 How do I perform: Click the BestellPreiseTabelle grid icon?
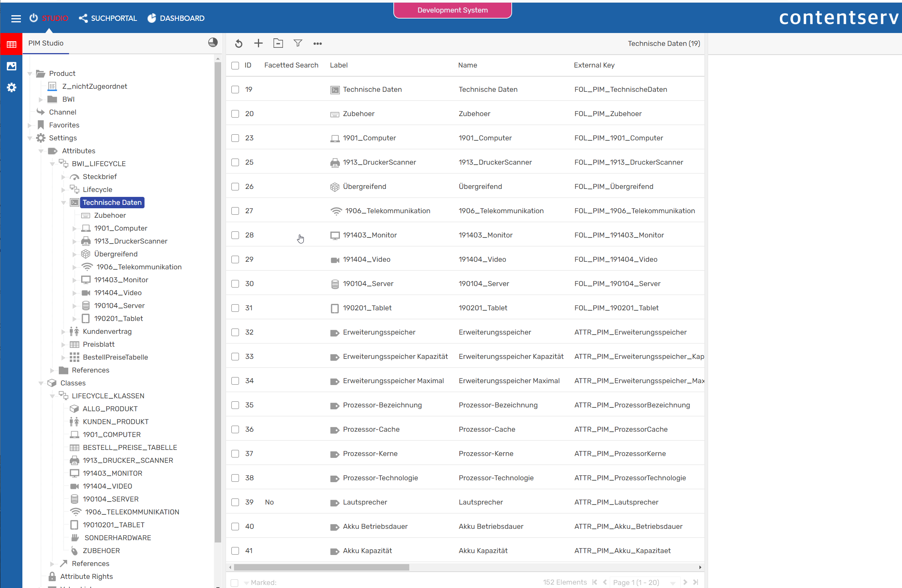[74, 357]
